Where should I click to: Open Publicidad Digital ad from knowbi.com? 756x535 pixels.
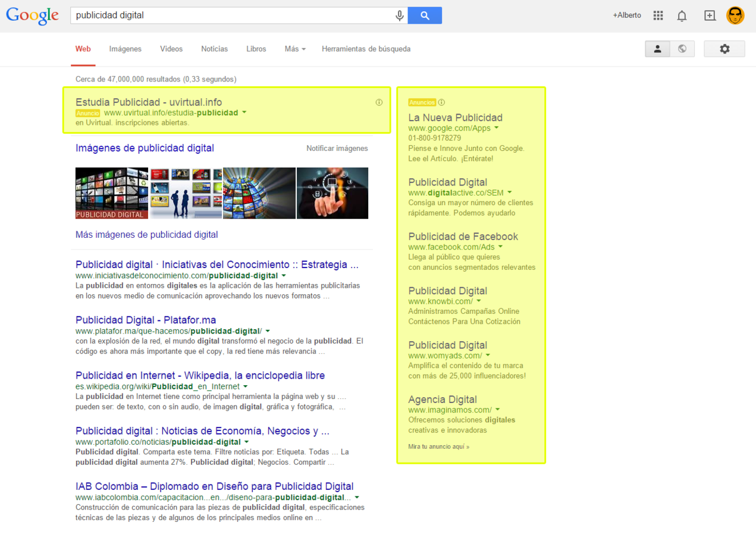point(448,291)
